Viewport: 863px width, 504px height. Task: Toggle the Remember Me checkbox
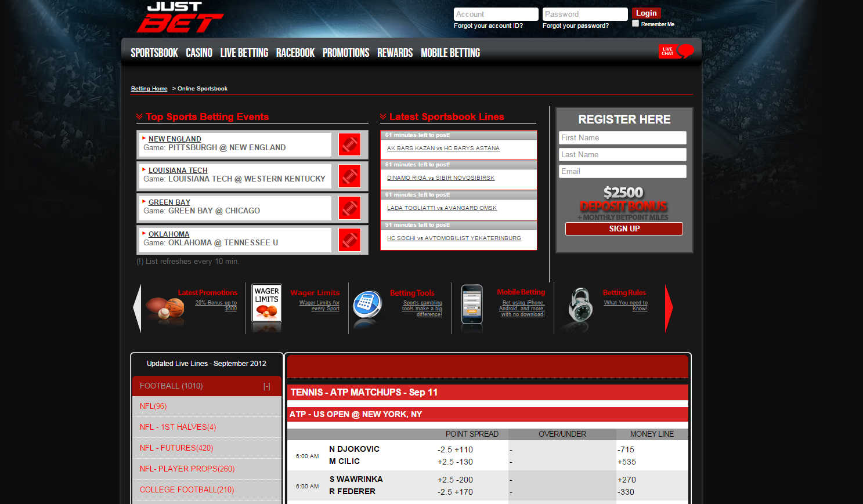[x=635, y=24]
